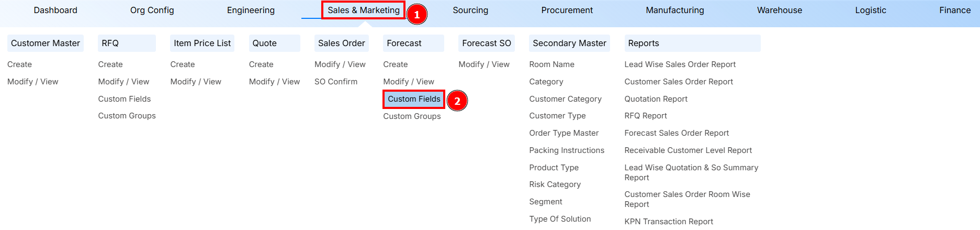
Task: Select the Sales & Marketing tab
Action: pyautogui.click(x=363, y=10)
